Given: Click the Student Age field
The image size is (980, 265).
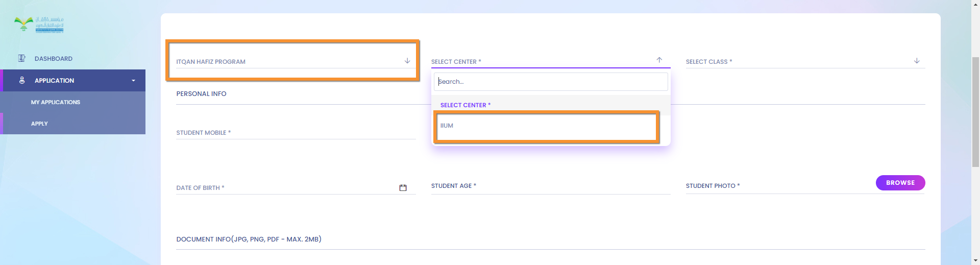Looking at the screenshot, I should tap(551, 186).
